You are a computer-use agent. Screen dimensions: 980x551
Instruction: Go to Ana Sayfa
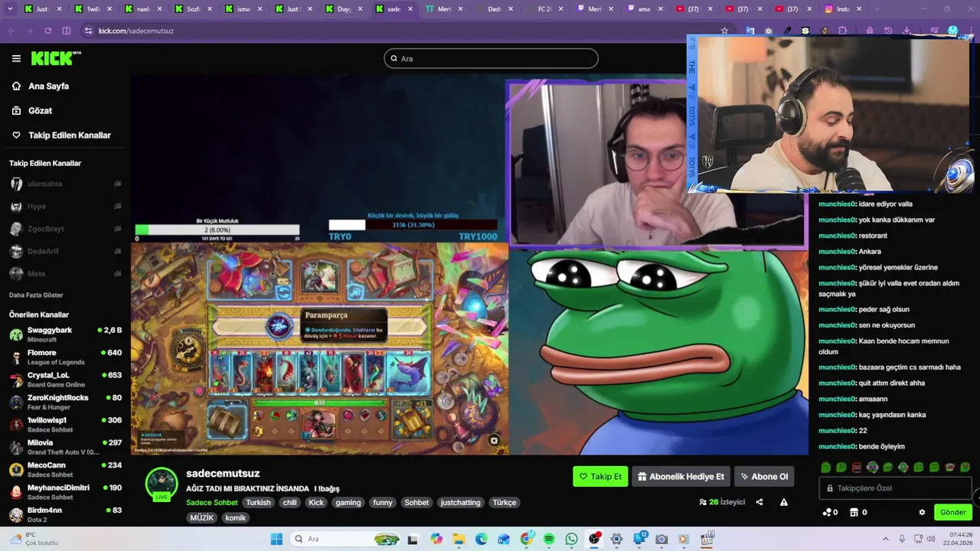(x=48, y=86)
